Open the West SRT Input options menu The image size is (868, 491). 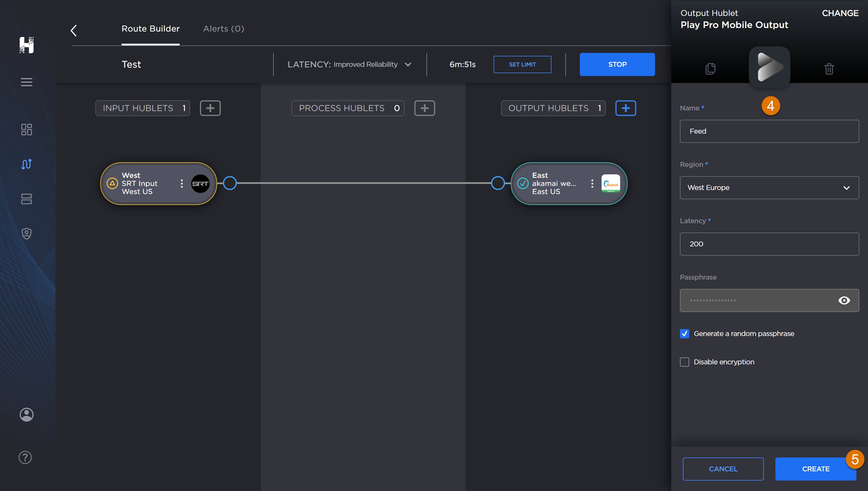[181, 183]
